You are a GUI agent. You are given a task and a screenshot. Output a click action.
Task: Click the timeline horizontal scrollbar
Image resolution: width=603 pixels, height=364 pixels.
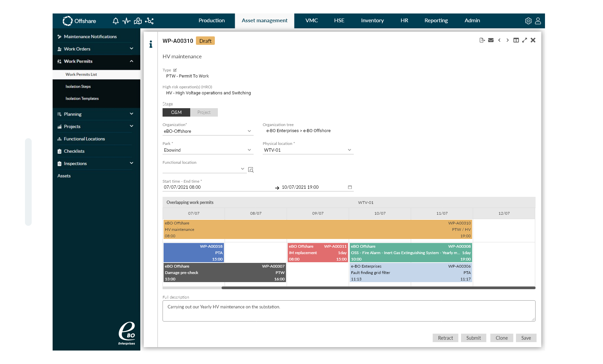378,288
